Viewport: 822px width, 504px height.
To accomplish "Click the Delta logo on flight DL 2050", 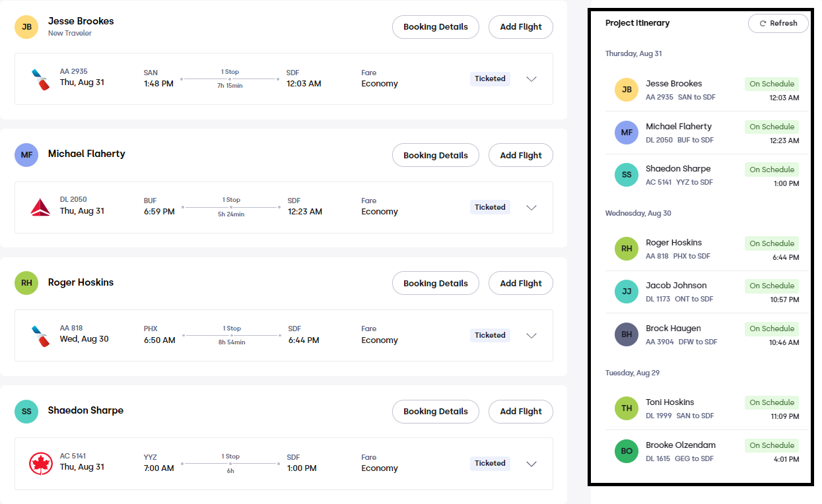I will (40, 207).
